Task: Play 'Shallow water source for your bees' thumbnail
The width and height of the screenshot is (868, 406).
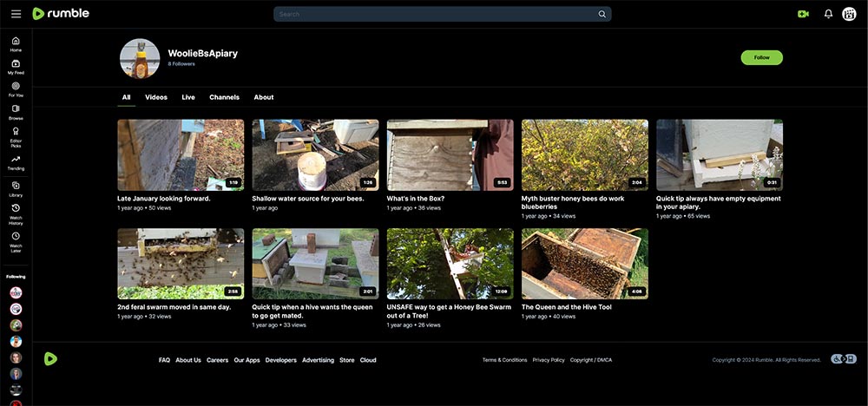Action: tap(316, 155)
